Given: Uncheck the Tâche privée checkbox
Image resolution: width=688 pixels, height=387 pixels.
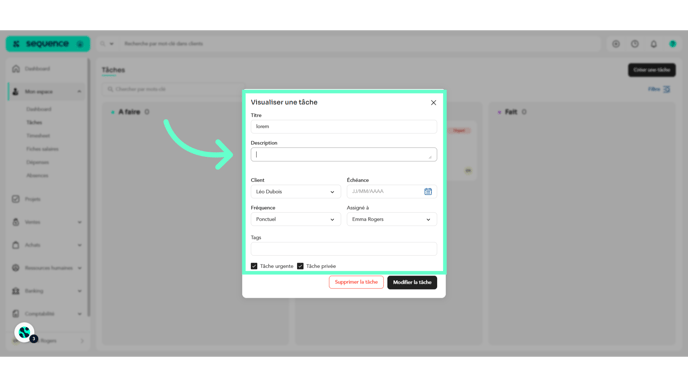Looking at the screenshot, I should point(300,266).
